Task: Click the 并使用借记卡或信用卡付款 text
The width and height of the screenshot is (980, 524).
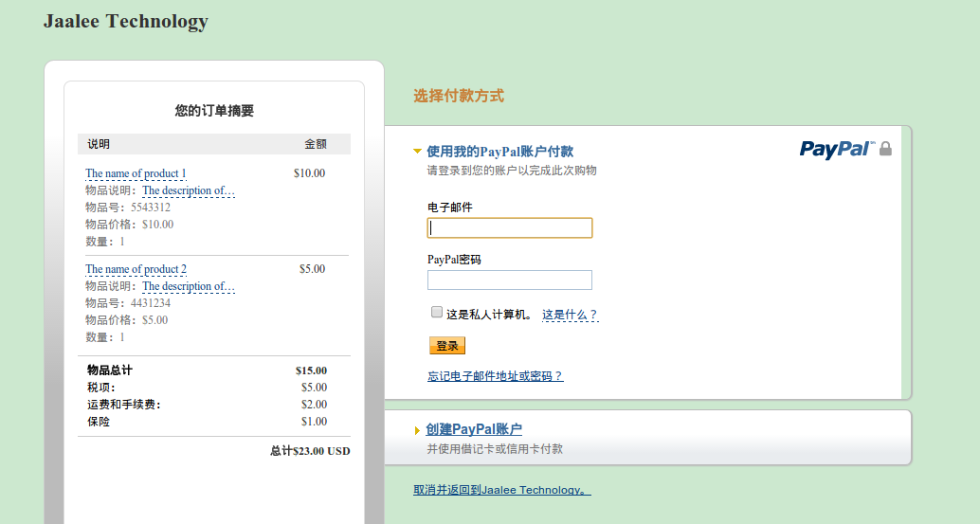Action: (x=495, y=448)
